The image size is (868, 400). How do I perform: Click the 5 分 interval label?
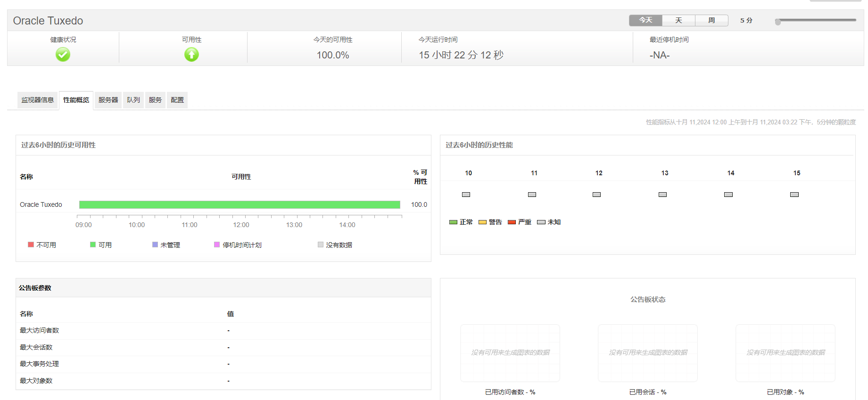click(746, 20)
